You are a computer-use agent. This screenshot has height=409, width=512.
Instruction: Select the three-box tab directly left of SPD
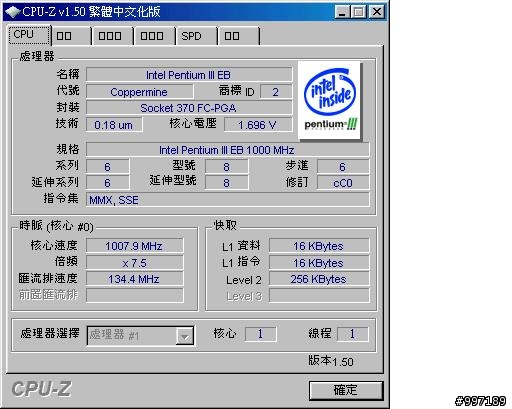(x=154, y=36)
